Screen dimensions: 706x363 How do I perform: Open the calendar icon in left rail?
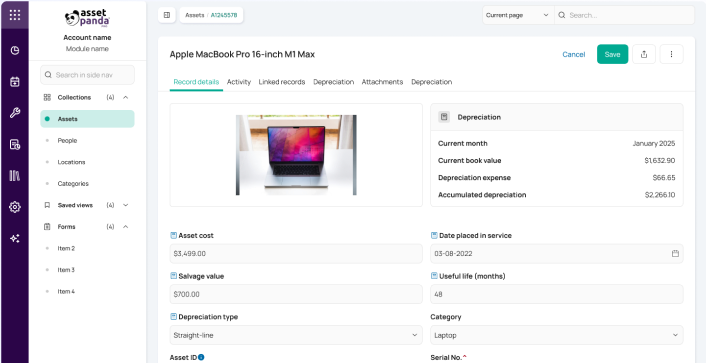click(x=14, y=82)
